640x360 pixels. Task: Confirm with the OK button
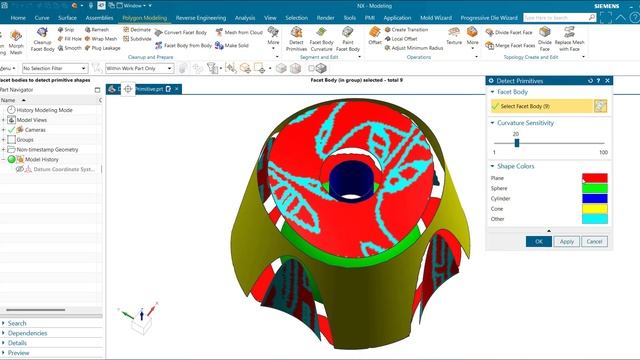pyautogui.click(x=539, y=242)
